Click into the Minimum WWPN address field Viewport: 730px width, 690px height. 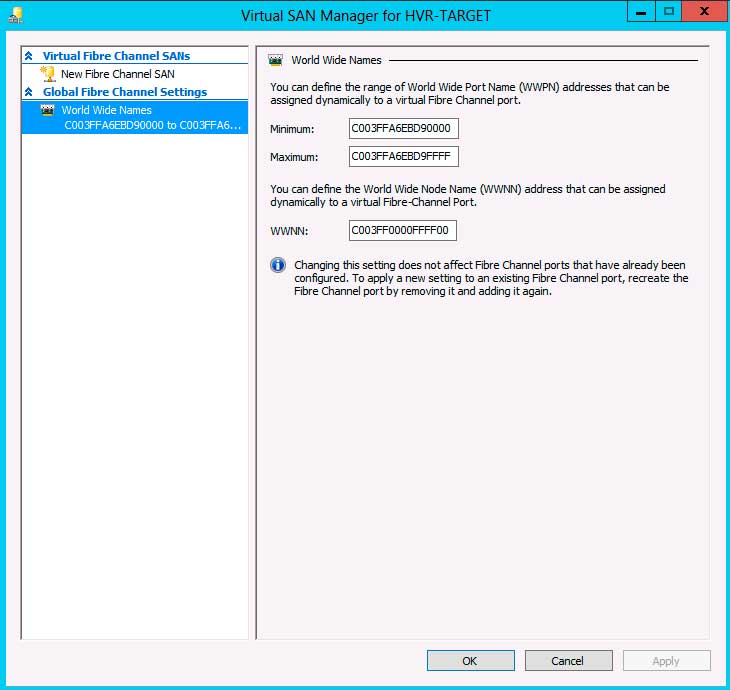(x=404, y=129)
